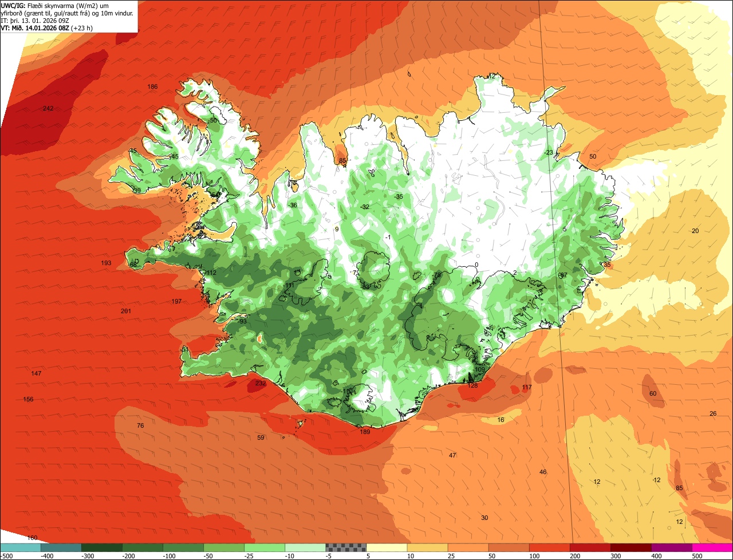The image size is (733, 560).
Task: Click the 'VT: Mið. 14.01.2026 08Z' line
Action: (x=47, y=27)
